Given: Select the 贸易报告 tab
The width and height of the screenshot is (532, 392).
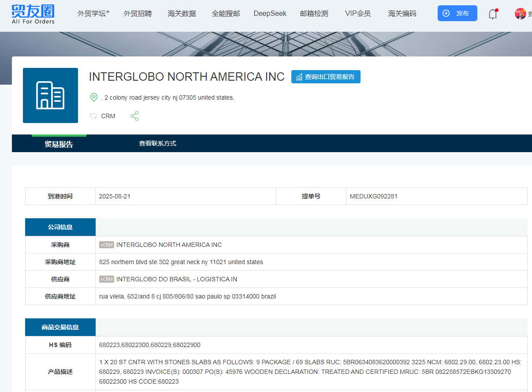Looking at the screenshot, I should pyautogui.click(x=59, y=144).
